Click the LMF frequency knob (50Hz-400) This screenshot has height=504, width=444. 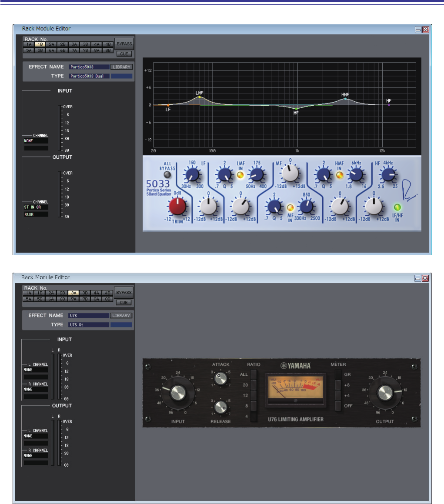click(x=257, y=175)
